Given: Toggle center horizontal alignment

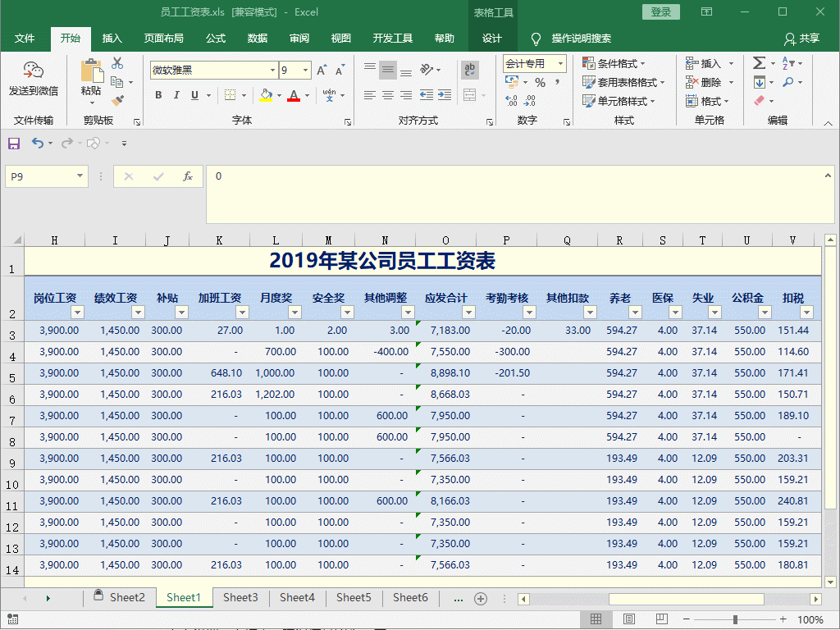Looking at the screenshot, I should (388, 95).
